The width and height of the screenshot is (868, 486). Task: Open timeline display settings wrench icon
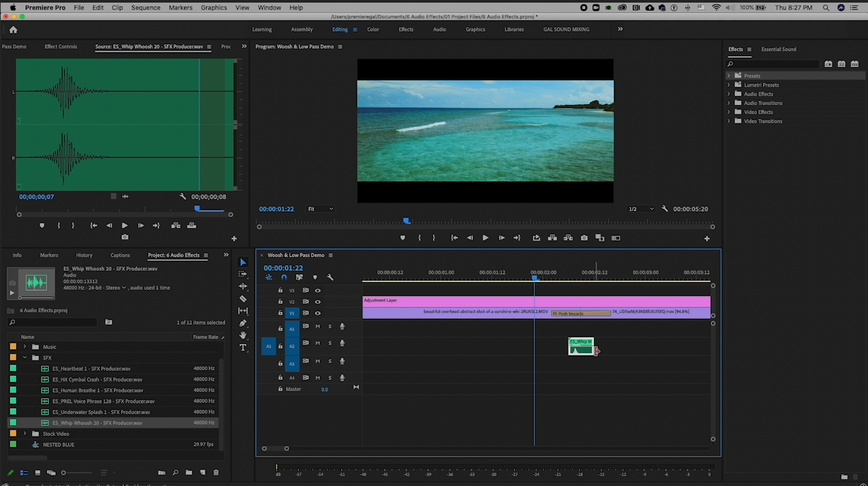click(330, 278)
